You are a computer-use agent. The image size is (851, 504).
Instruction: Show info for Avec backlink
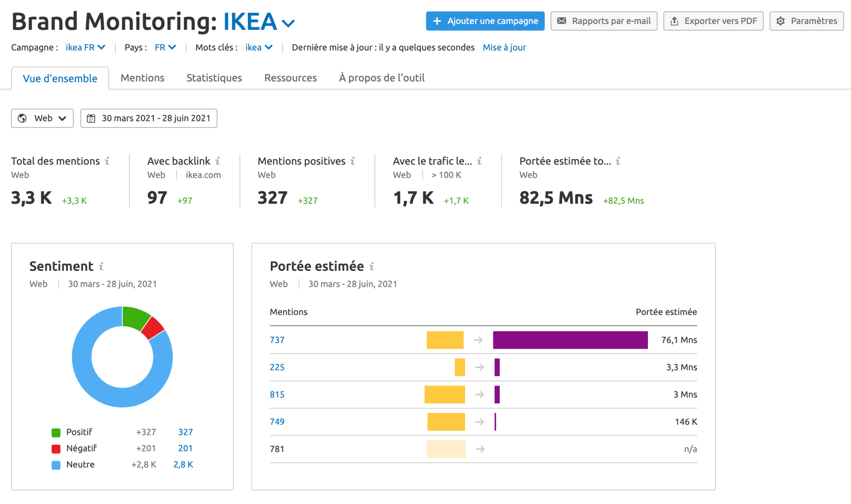point(218,161)
